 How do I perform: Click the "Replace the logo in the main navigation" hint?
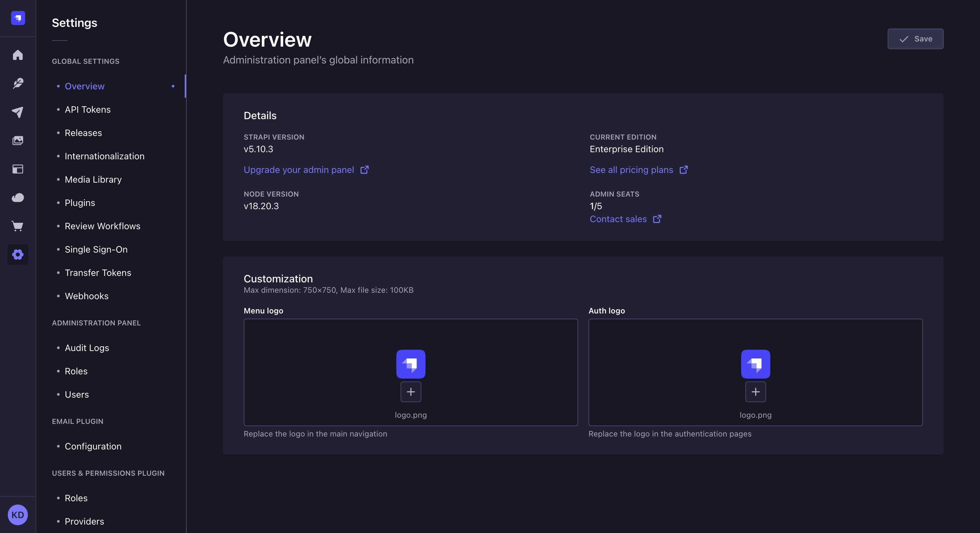click(x=315, y=434)
